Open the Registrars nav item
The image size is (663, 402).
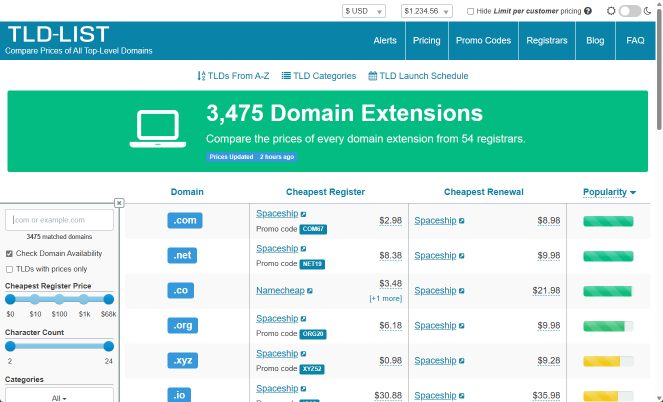547,41
